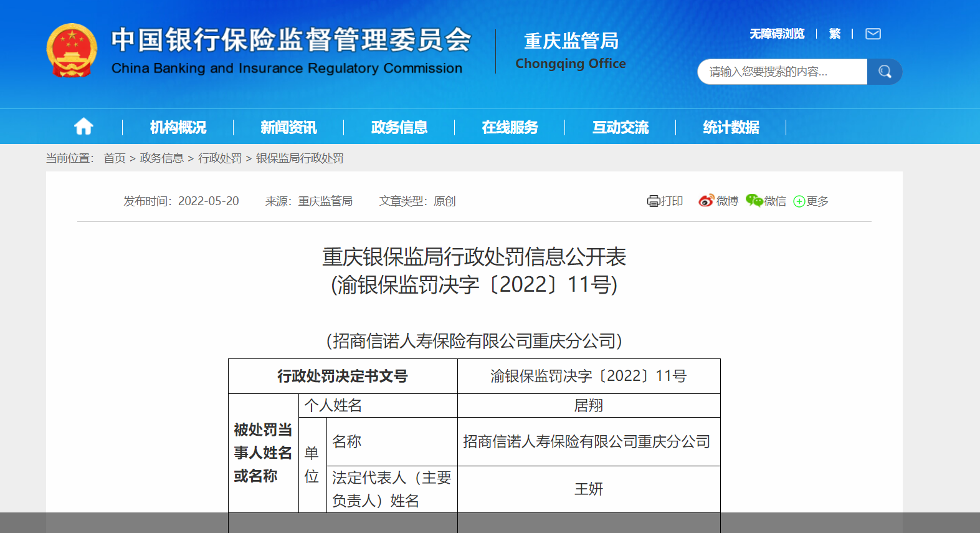Click the printer icon to print
This screenshot has height=533, width=980.
[x=653, y=201]
